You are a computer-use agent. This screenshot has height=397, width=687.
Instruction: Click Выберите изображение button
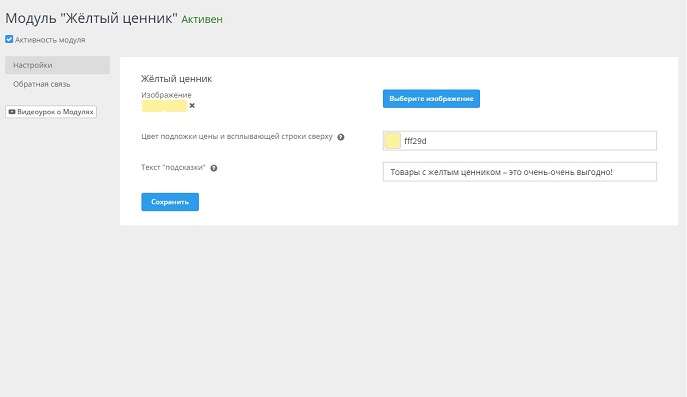pos(431,99)
